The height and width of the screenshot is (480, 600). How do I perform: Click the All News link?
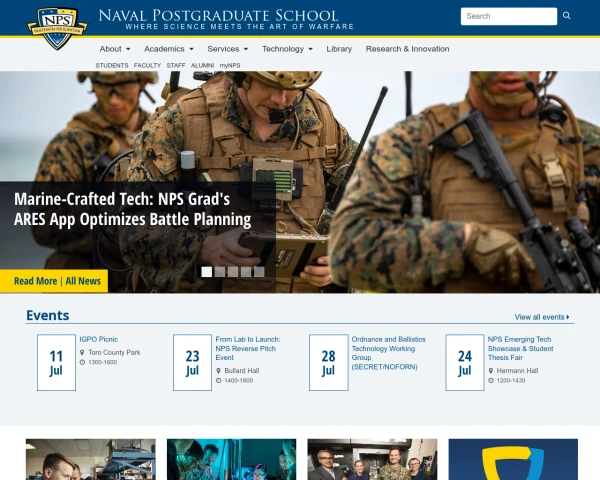pos(83,281)
